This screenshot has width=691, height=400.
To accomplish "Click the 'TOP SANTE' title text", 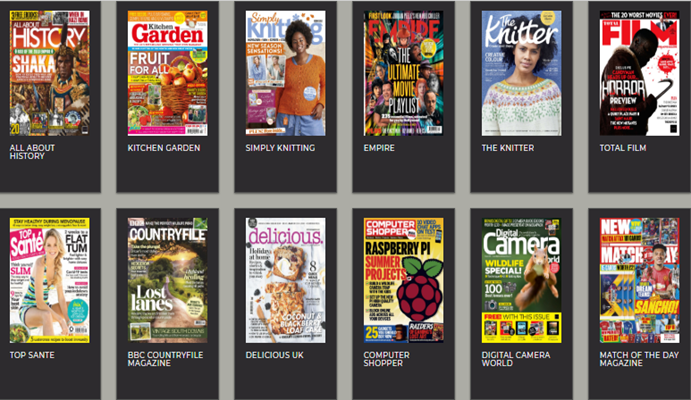I will tap(32, 355).
